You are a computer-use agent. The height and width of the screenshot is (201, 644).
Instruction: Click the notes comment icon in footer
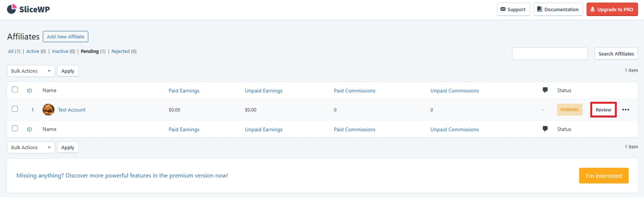(545, 129)
